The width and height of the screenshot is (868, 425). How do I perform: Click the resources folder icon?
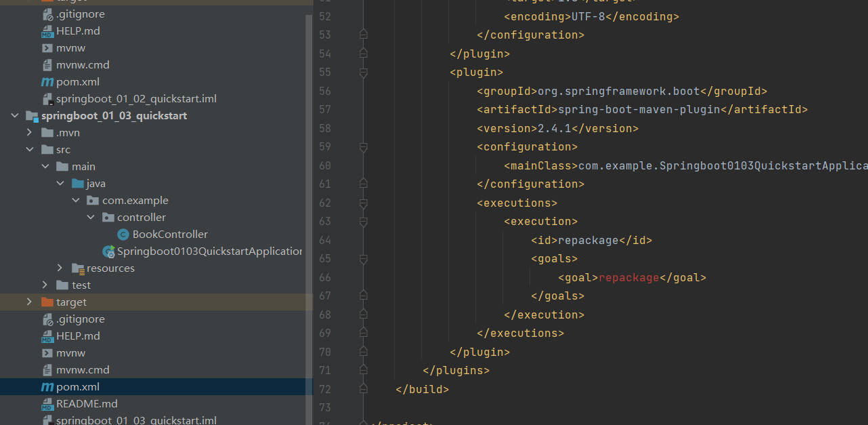(x=78, y=268)
